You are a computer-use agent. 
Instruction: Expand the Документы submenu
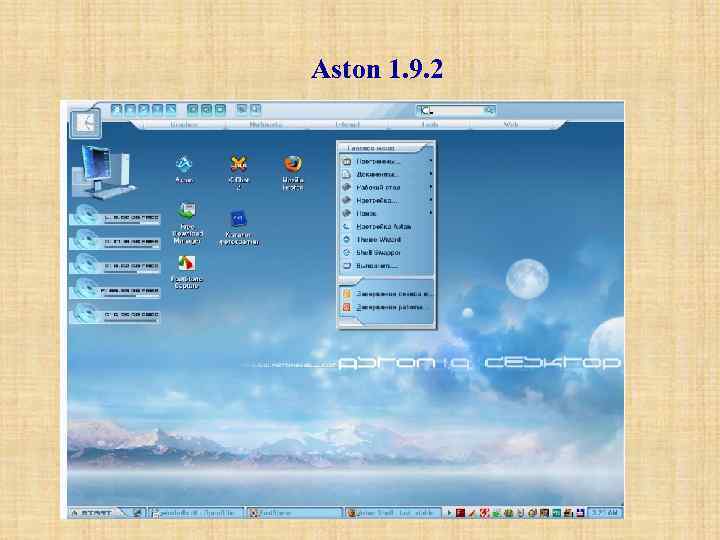point(387,174)
